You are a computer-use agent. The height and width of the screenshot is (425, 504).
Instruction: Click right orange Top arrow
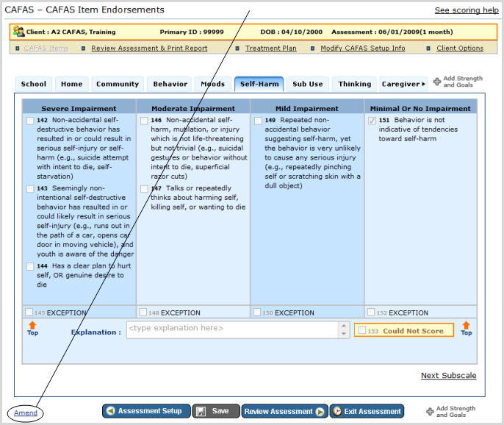click(x=466, y=325)
